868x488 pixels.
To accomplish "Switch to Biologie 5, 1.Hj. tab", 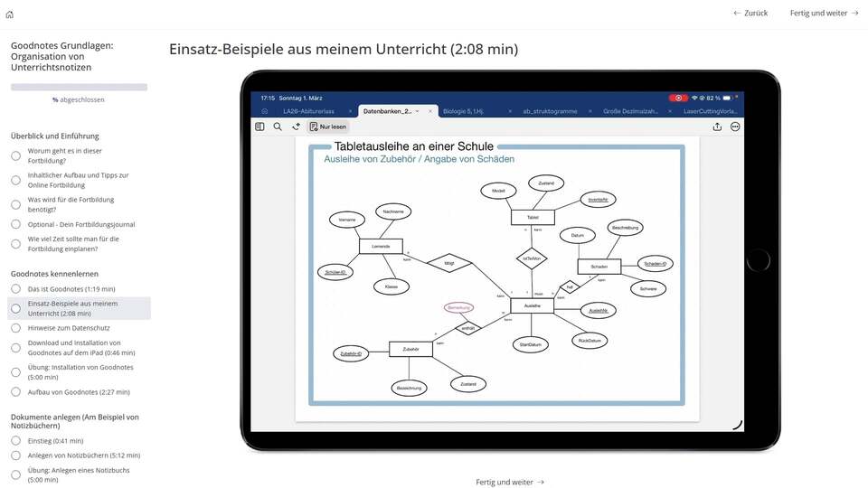I will click(x=463, y=111).
